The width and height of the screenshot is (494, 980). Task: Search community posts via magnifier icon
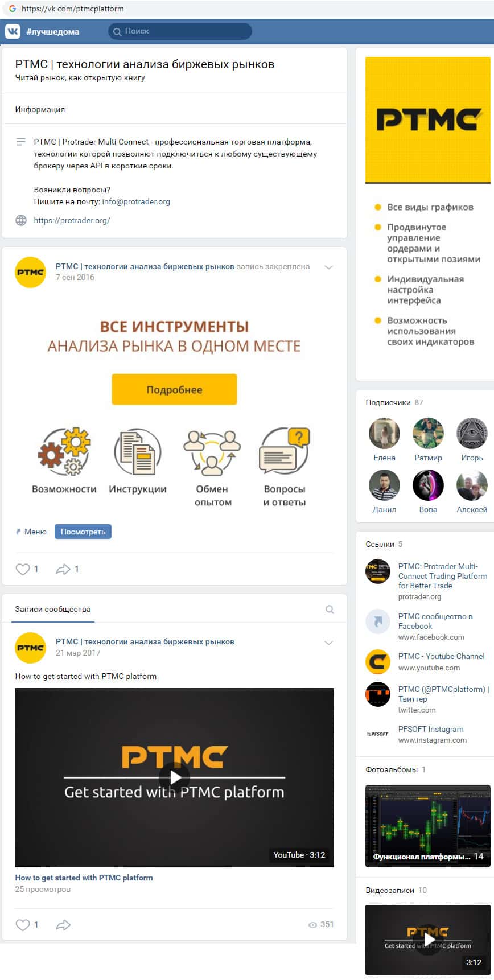pos(330,610)
